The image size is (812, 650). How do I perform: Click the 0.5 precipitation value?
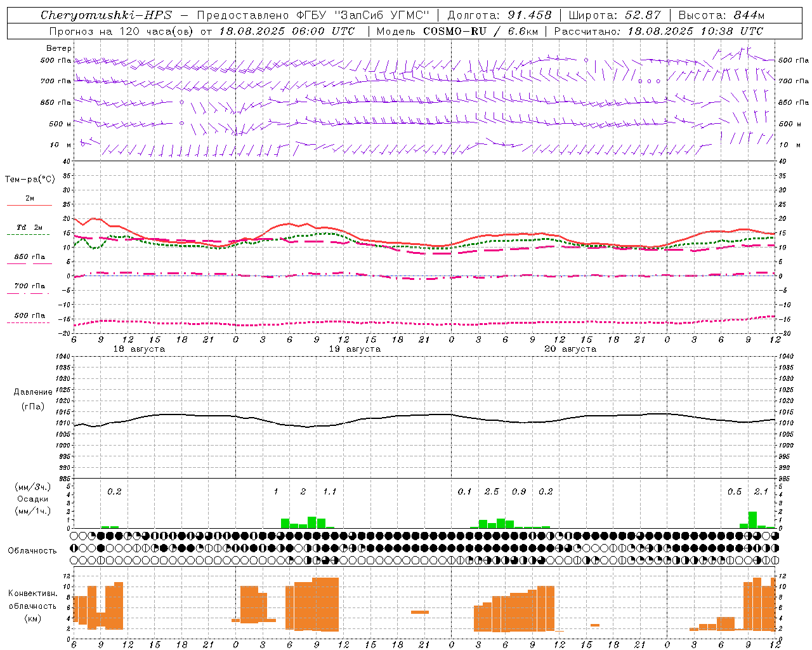point(735,492)
